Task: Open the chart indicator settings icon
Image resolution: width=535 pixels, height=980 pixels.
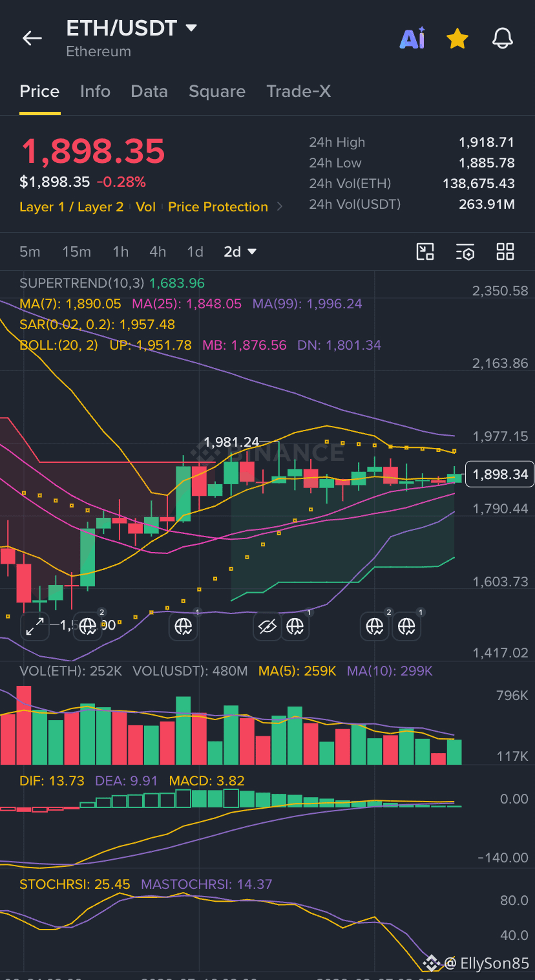Action: (x=465, y=251)
